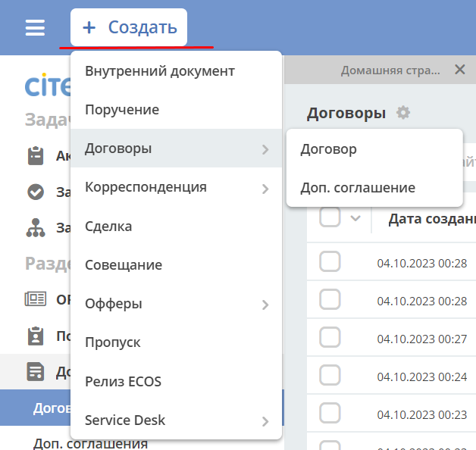
Task: Choose Пропуск in the menu
Action: (x=176, y=342)
